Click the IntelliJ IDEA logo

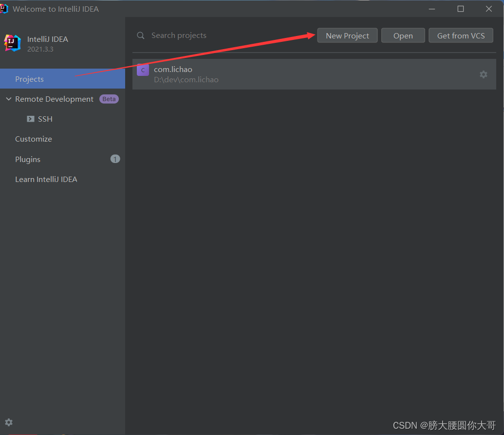point(13,43)
